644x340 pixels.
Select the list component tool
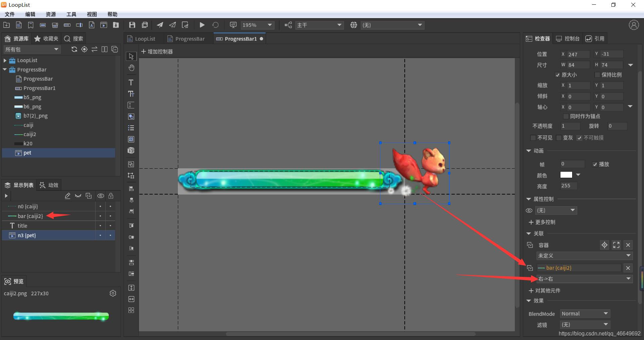[x=131, y=128]
